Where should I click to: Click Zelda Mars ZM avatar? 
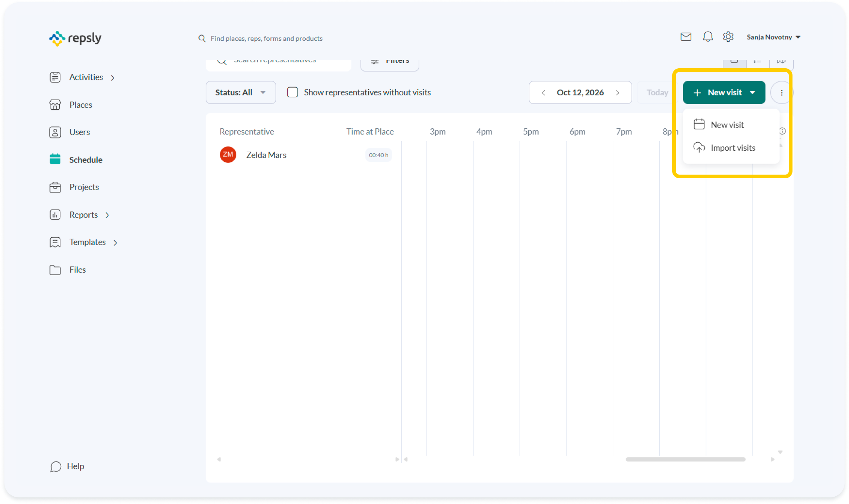tap(228, 155)
